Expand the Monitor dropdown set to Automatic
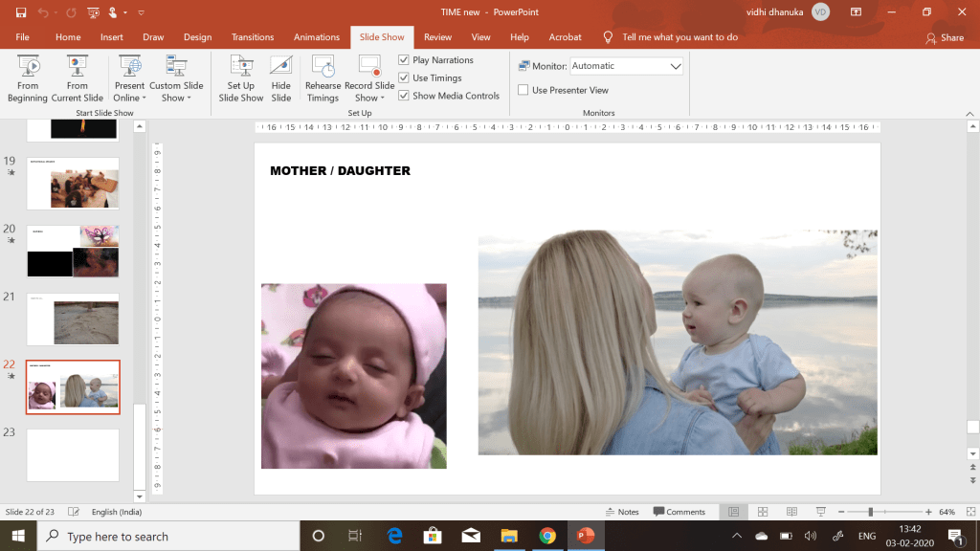Screen dimensions: 980x551 tap(675, 66)
